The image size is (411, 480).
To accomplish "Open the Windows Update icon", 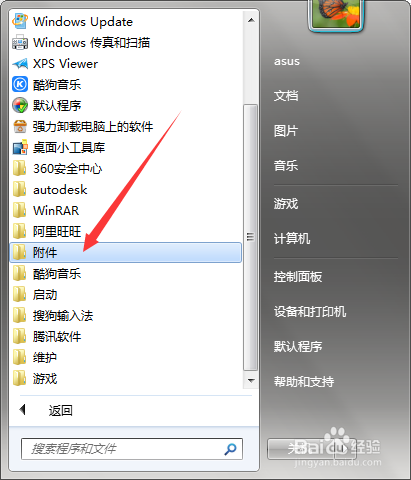I will 20,21.
